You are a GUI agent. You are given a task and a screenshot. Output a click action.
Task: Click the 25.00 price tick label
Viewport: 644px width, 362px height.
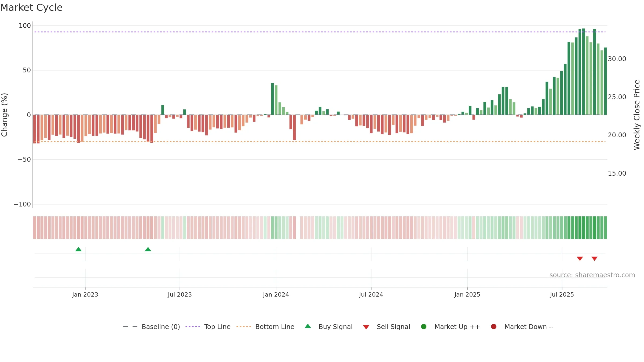tap(617, 97)
